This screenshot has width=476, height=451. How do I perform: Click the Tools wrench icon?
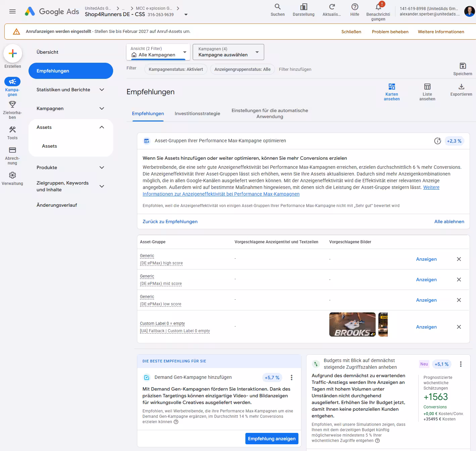coord(12,130)
